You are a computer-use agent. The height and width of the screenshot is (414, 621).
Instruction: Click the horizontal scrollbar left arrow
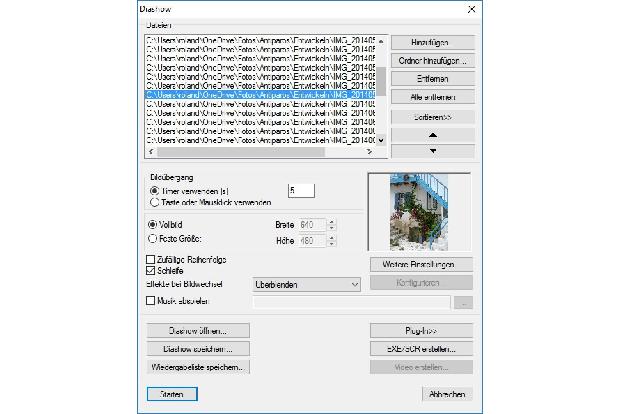tap(151, 151)
